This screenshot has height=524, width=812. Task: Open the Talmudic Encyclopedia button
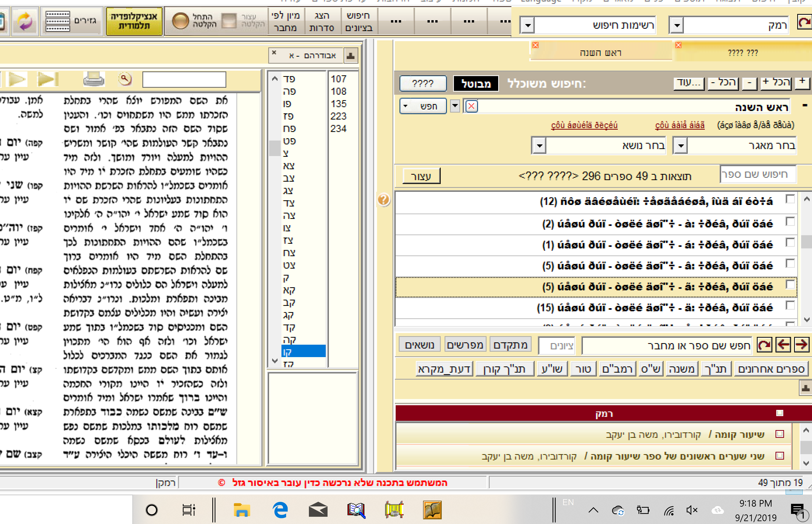pos(134,21)
